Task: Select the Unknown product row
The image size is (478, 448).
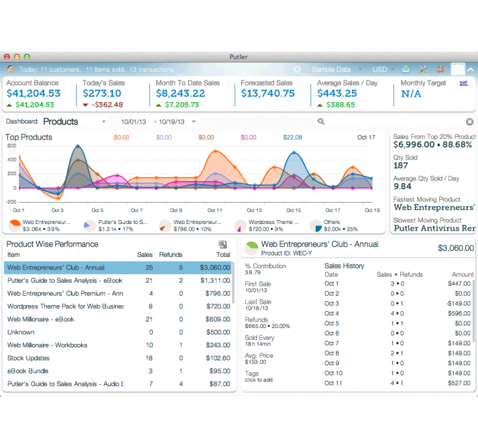Action: click(118, 332)
